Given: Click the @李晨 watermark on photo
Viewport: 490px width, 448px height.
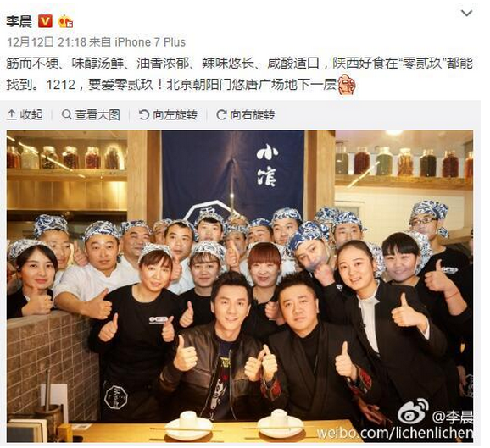Looking at the screenshot, I should (x=452, y=418).
